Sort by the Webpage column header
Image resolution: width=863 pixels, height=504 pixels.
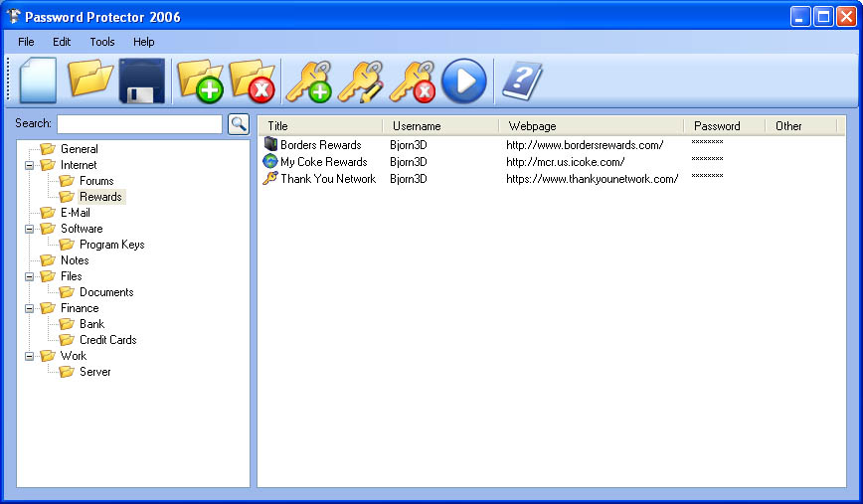coord(592,126)
